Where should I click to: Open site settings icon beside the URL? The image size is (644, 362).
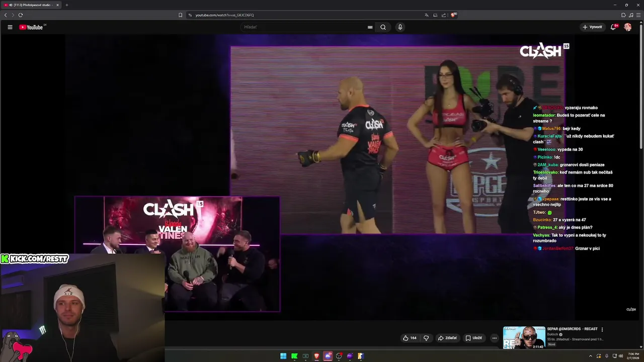click(x=190, y=15)
